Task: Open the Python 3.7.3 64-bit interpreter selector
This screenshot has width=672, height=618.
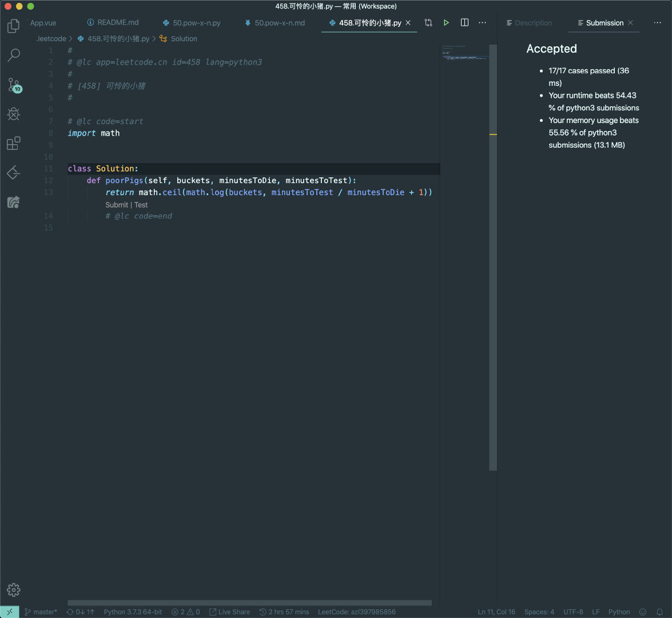Action: (x=133, y=612)
